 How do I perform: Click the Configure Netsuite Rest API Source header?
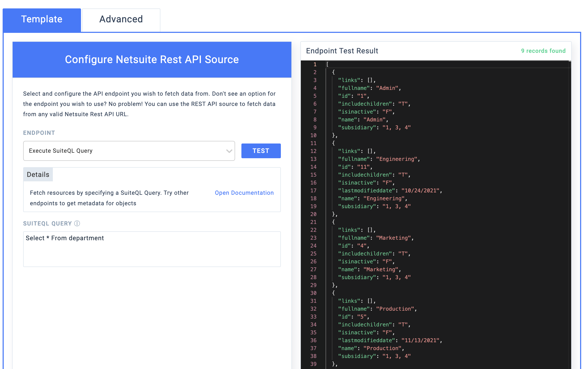click(152, 60)
